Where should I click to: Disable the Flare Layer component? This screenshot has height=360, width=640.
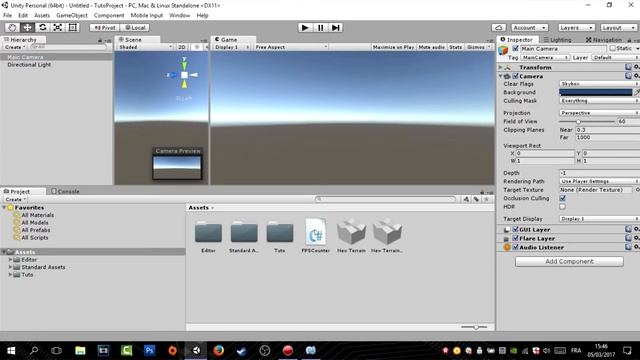515,238
